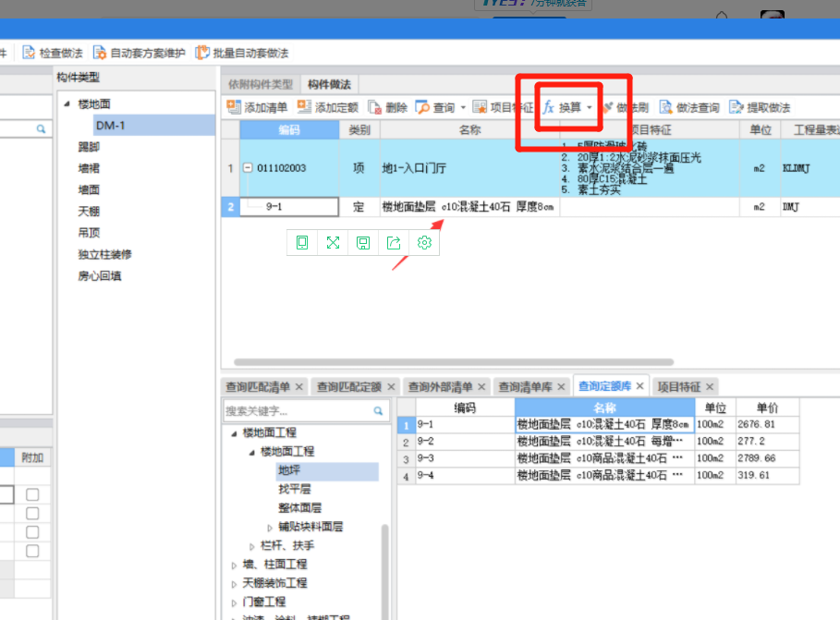
Task: Click the green phone-frame icon in floating toolbar
Action: tap(302, 243)
